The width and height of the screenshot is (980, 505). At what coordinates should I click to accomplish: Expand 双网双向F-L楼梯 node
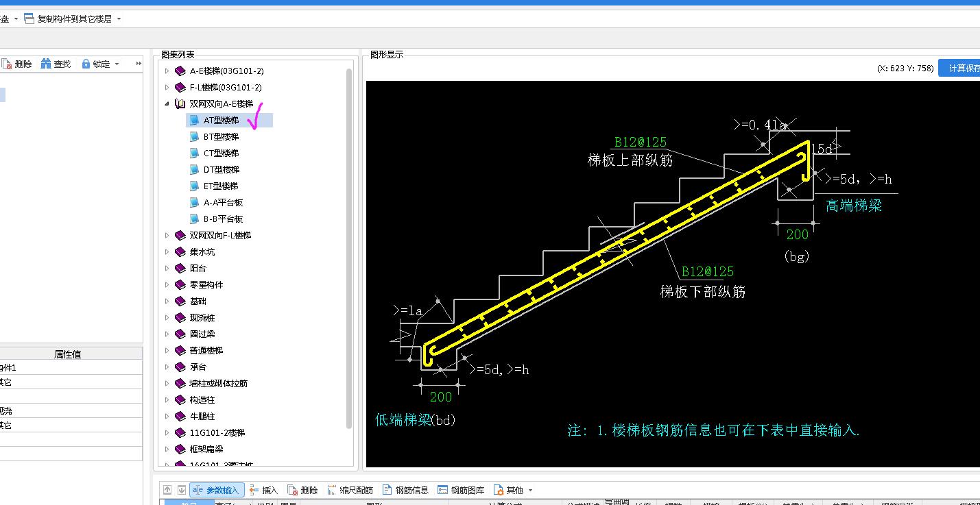167,235
